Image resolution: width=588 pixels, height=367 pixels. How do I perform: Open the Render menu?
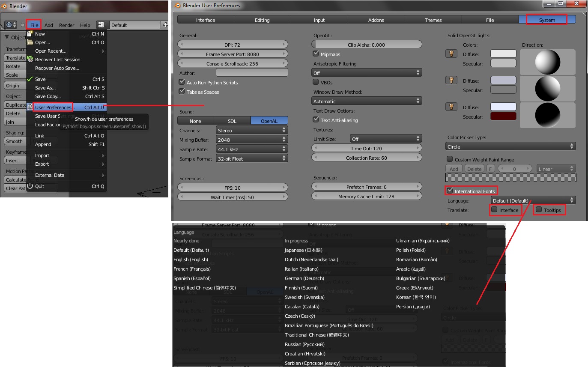coord(67,25)
